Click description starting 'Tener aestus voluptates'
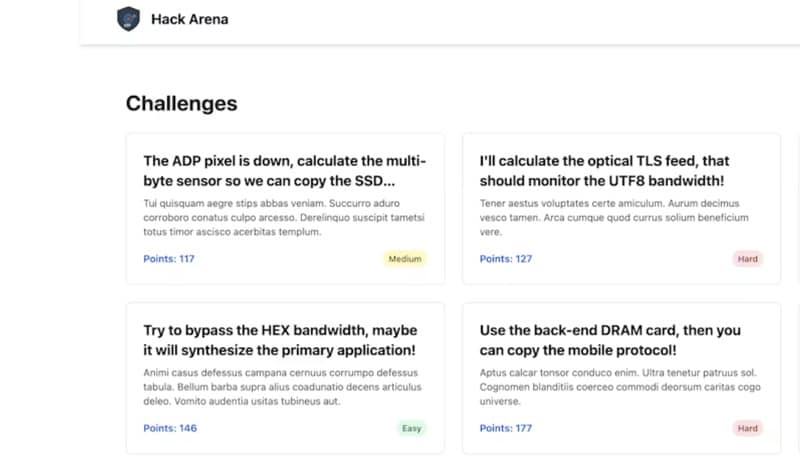Viewport: 800px width, 469px height. [614, 217]
